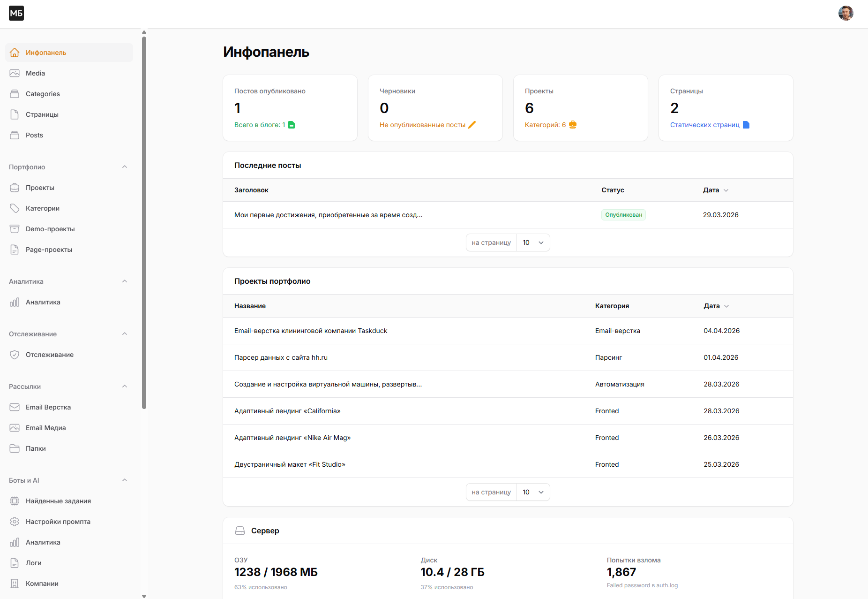This screenshot has height=599, width=868.
Task: Open Media via its picture icon
Action: (15, 73)
